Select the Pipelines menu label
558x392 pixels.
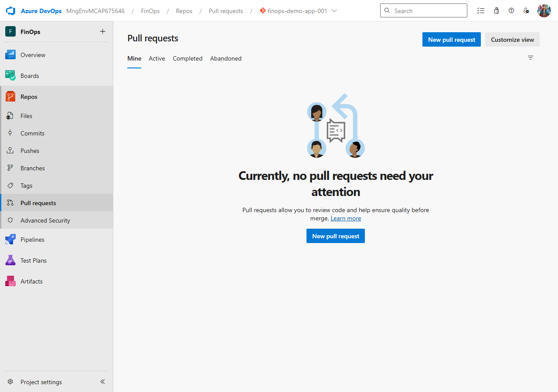click(32, 240)
